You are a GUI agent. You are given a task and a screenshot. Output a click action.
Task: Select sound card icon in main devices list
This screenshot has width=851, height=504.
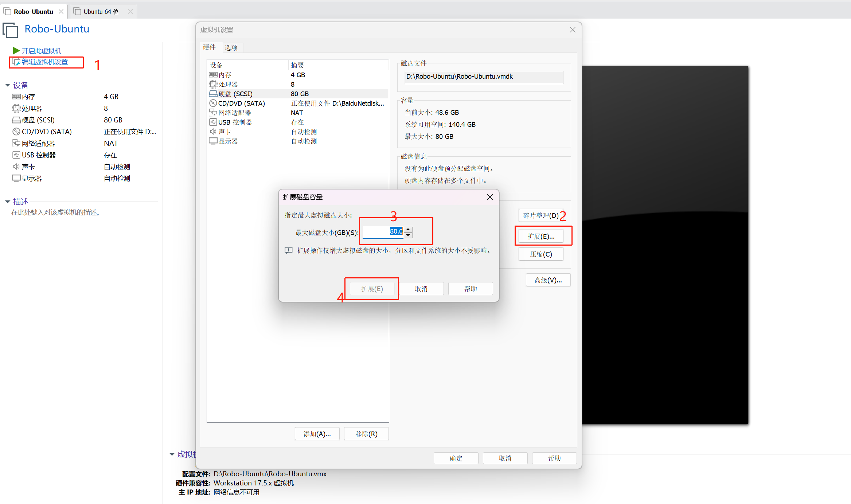pos(16,167)
